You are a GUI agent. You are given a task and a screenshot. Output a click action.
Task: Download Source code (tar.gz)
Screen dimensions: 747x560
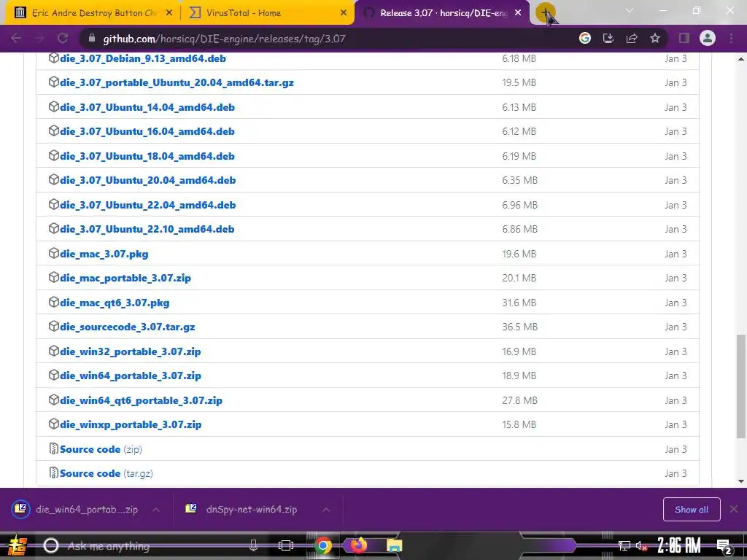click(x=107, y=474)
